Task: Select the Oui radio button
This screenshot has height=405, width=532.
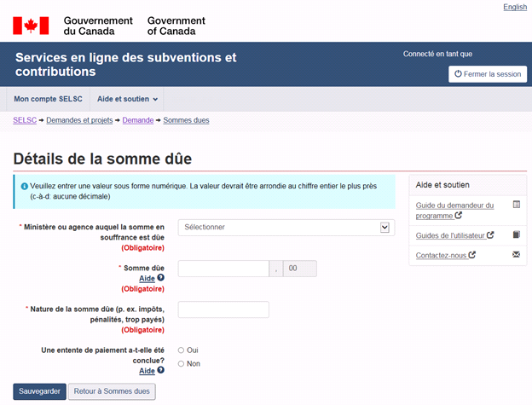Action: coord(181,350)
